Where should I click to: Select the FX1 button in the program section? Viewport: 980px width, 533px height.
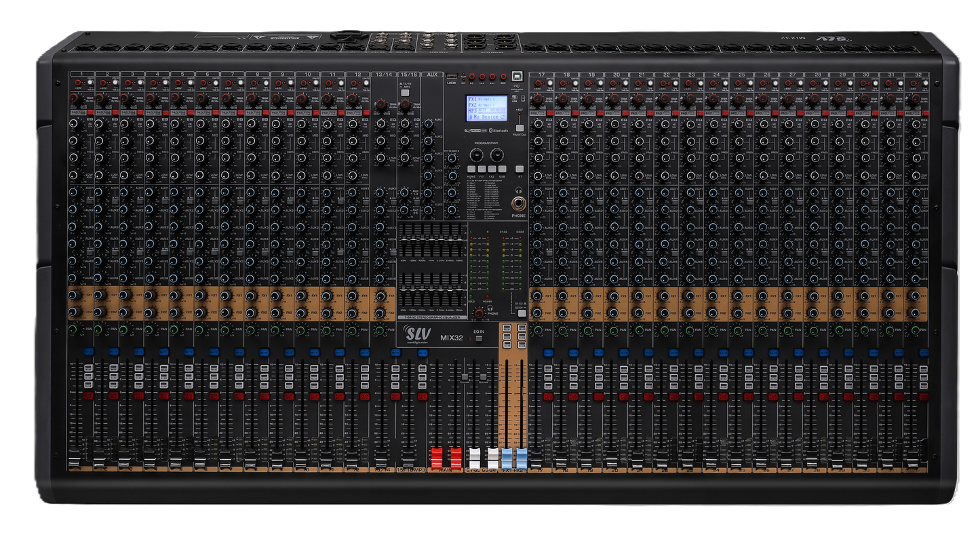[482, 169]
